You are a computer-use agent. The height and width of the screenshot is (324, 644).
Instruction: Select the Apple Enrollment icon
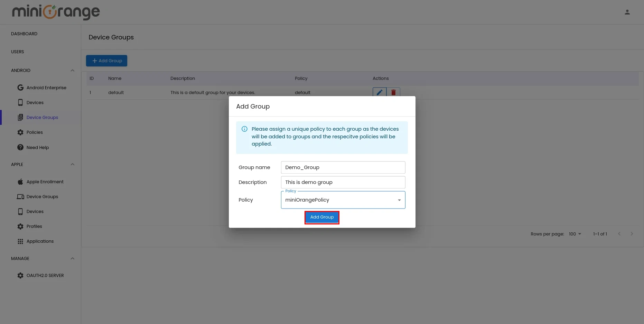point(20,182)
